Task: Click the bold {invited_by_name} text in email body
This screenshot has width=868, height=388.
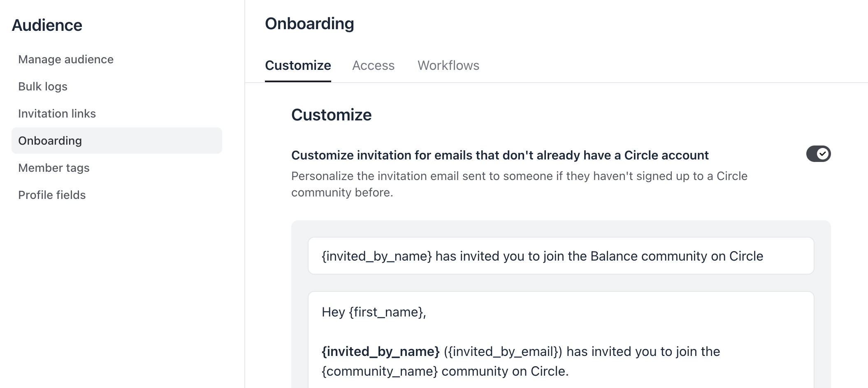Action: tap(381, 351)
